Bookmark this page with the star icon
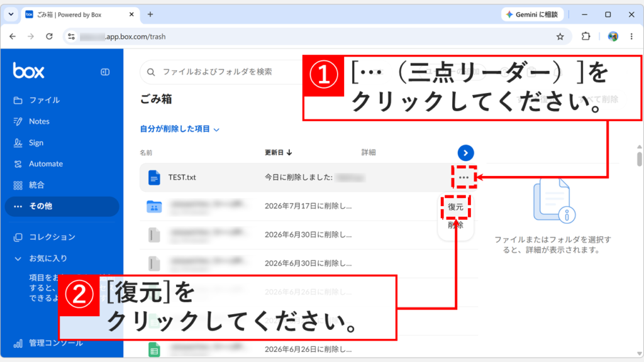The height and width of the screenshot is (362, 644). pos(560,36)
